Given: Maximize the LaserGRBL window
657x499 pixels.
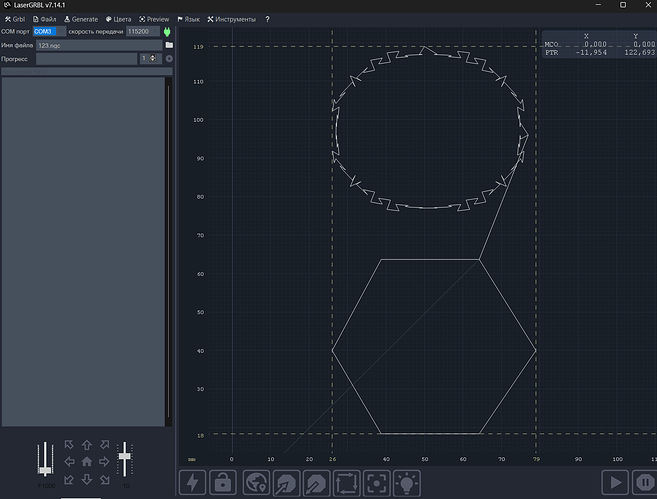Looking at the screenshot, I should point(623,5).
